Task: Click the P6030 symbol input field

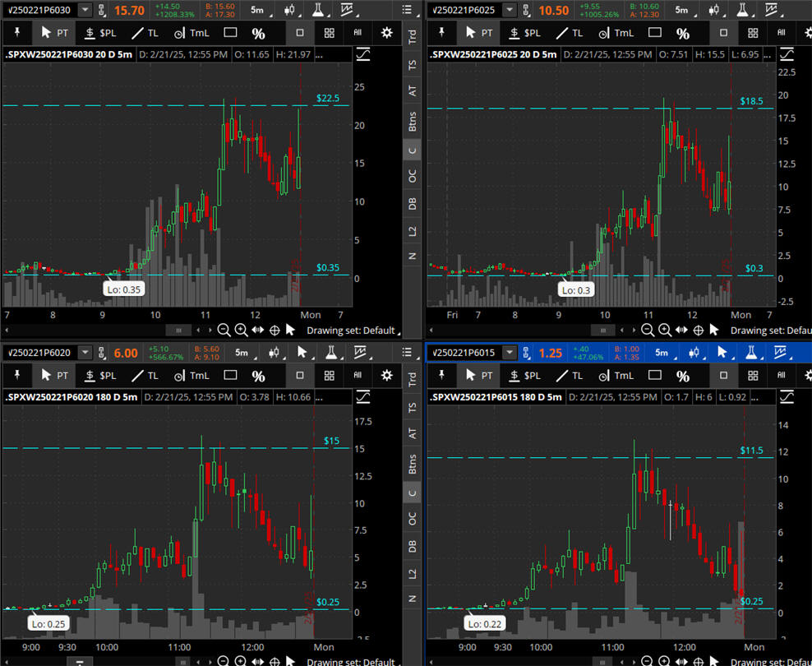Action: pos(40,9)
